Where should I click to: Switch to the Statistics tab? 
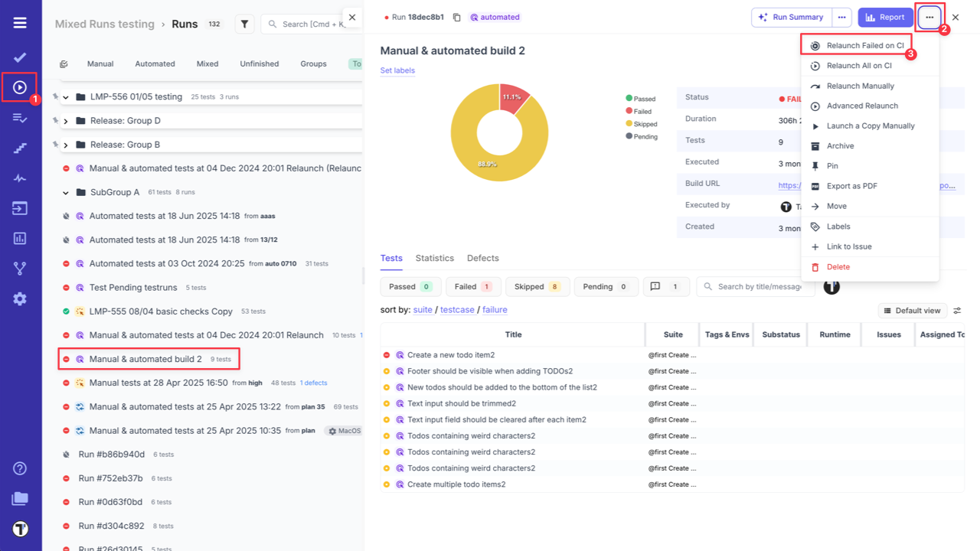pos(434,258)
